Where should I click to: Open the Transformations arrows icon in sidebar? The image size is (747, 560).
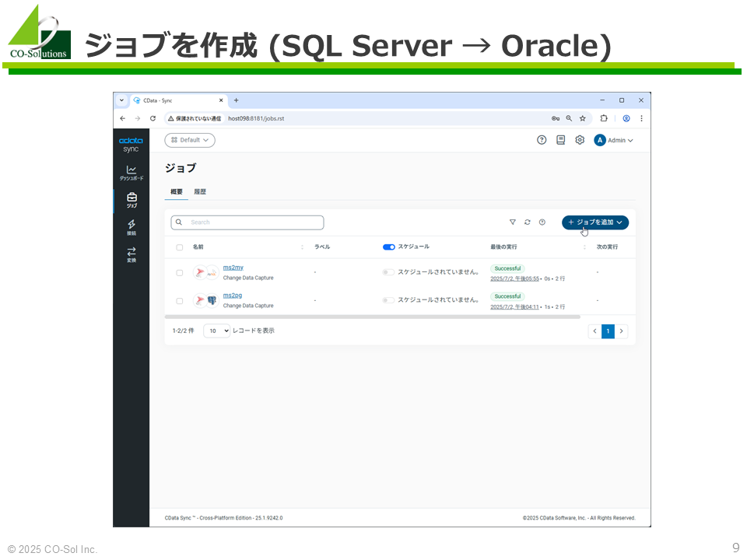click(132, 255)
